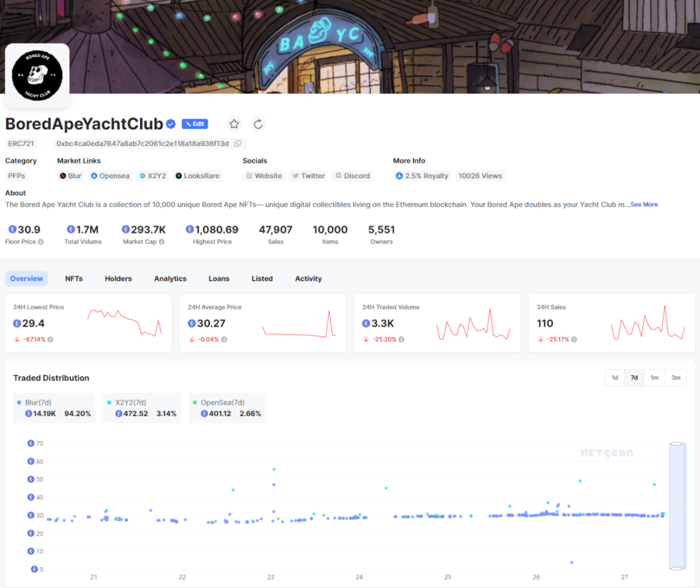Click the 24H Sales sparkline chart
The height and width of the screenshot is (588, 700).
(647, 323)
